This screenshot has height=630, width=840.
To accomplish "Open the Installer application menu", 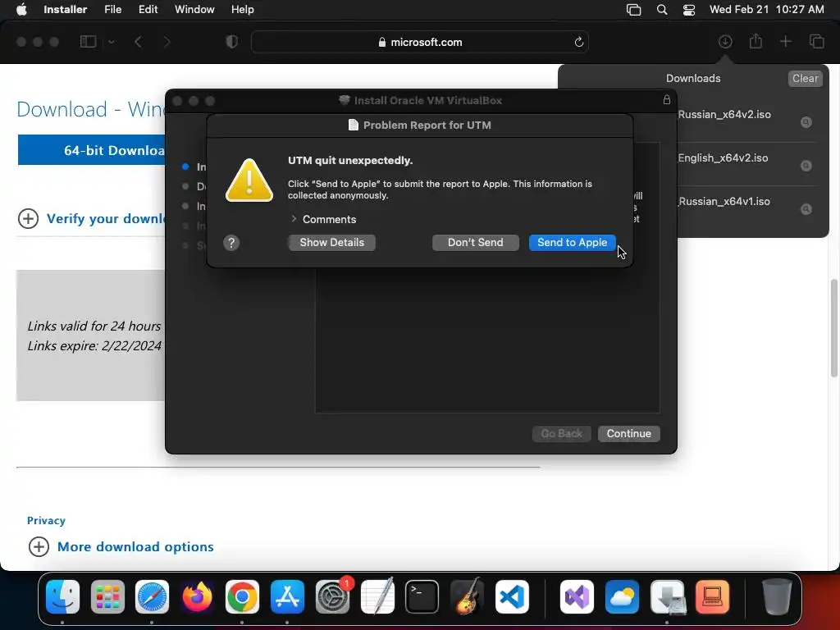I will click(65, 9).
